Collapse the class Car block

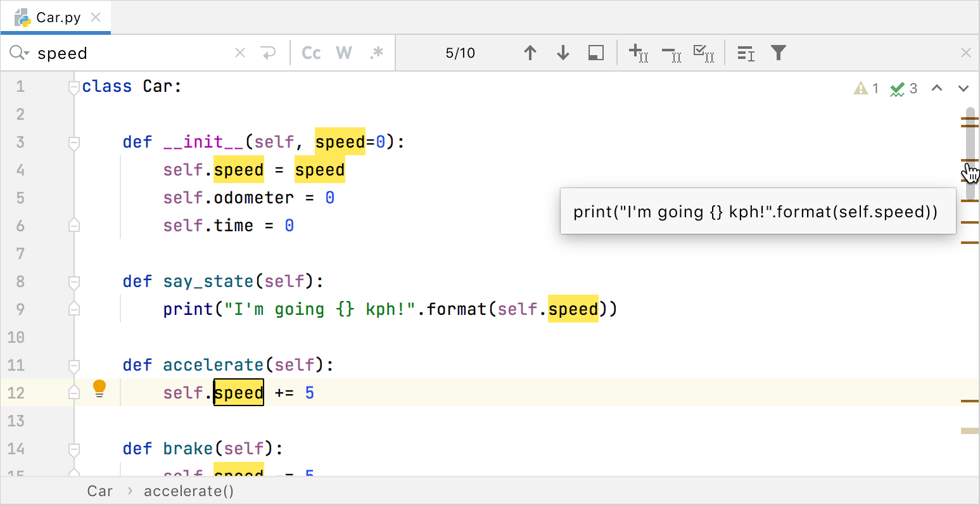(73, 87)
